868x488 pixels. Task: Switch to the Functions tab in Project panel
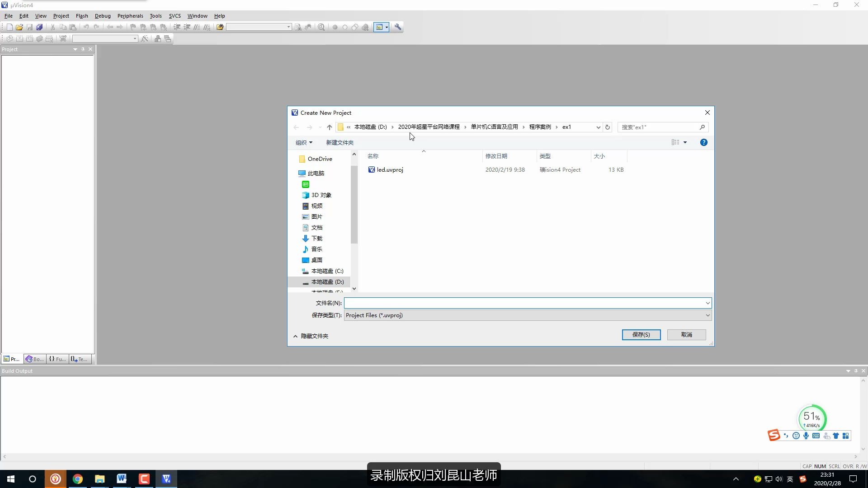click(57, 359)
